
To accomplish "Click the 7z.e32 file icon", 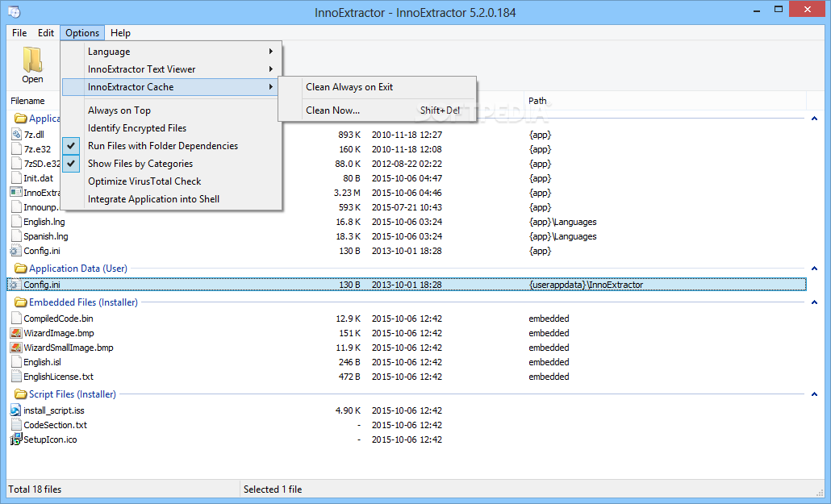I will [16, 149].
